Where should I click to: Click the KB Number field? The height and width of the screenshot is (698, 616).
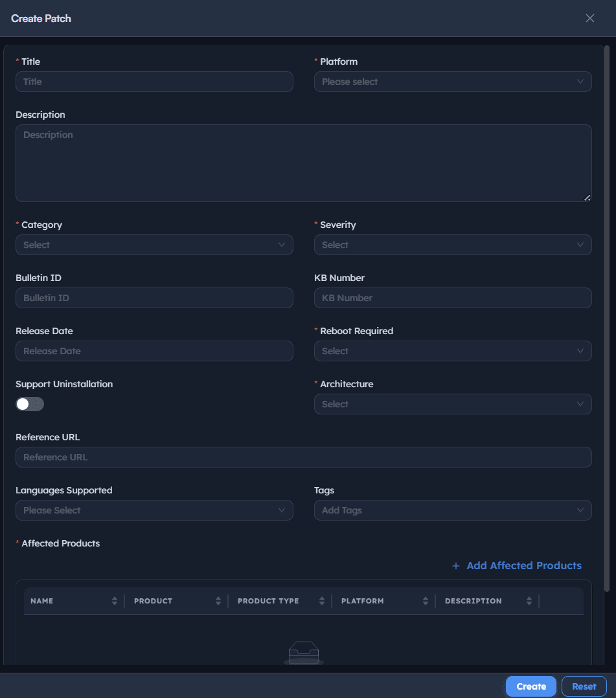coord(453,298)
